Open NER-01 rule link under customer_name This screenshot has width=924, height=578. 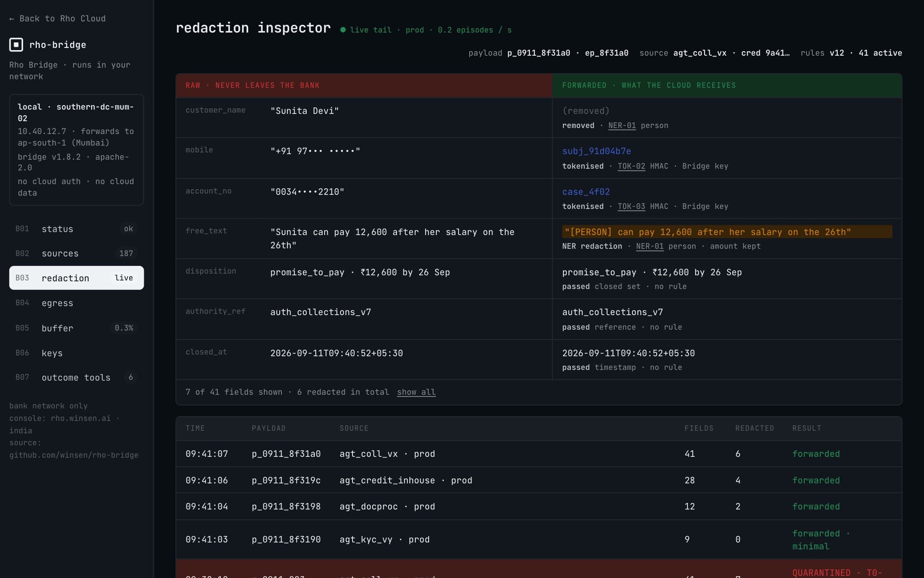point(622,125)
